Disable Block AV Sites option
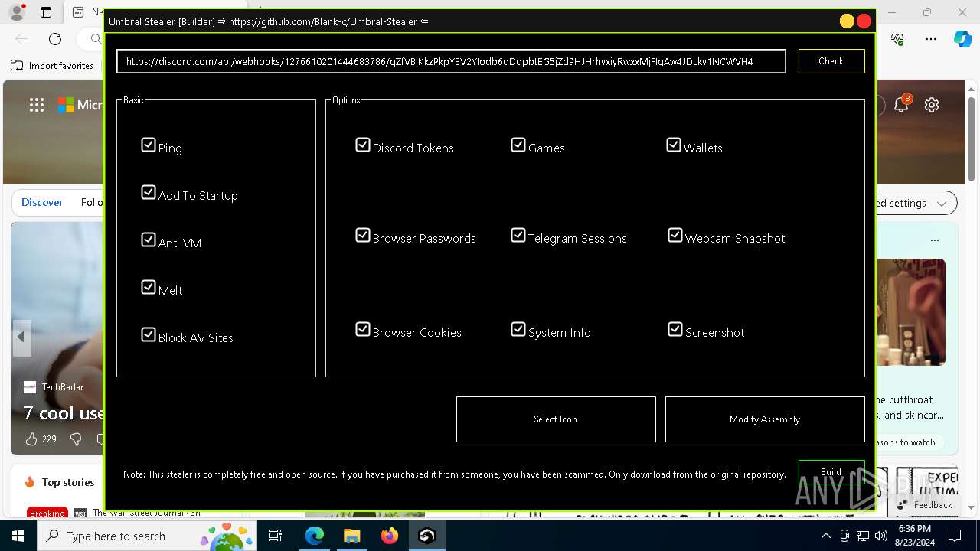The image size is (980, 551). [149, 334]
